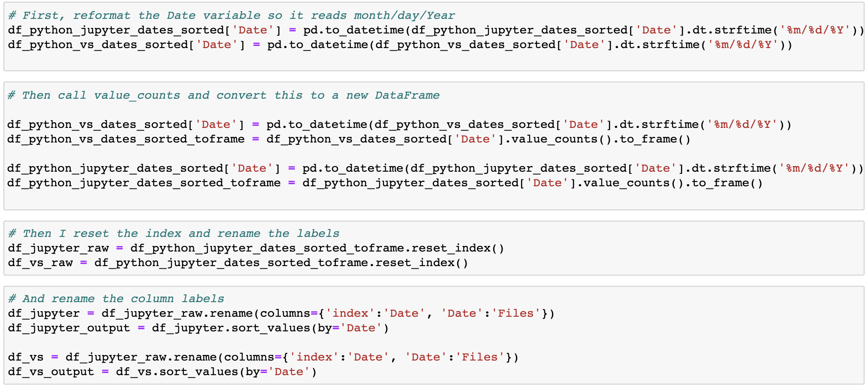Click the comment 'Then call value_counts and convert'

pos(224,95)
